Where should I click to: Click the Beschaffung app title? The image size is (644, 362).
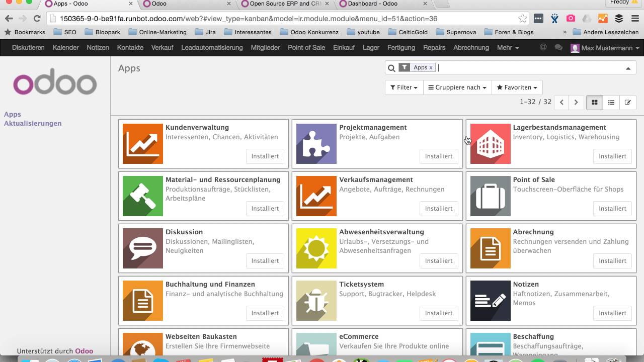coord(533,337)
